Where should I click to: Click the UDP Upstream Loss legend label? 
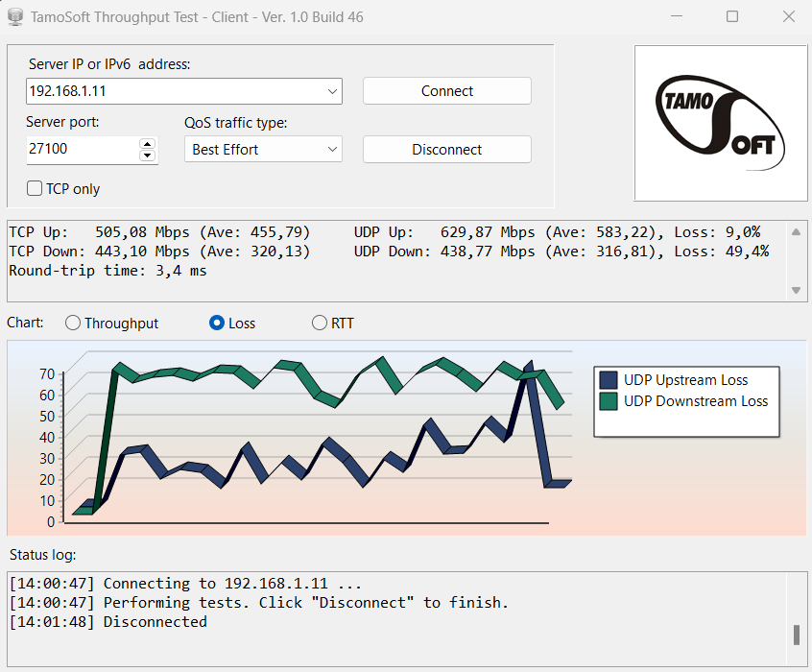[685, 380]
